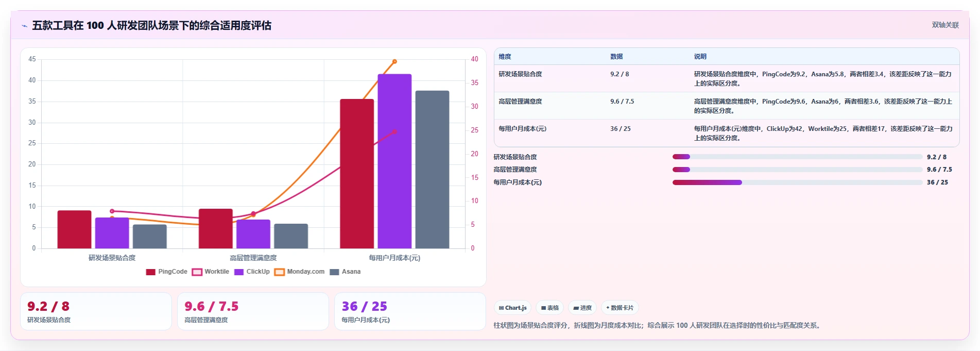
Task: Click the Asana bar in 研发场景贴合度 group
Action: click(x=149, y=237)
